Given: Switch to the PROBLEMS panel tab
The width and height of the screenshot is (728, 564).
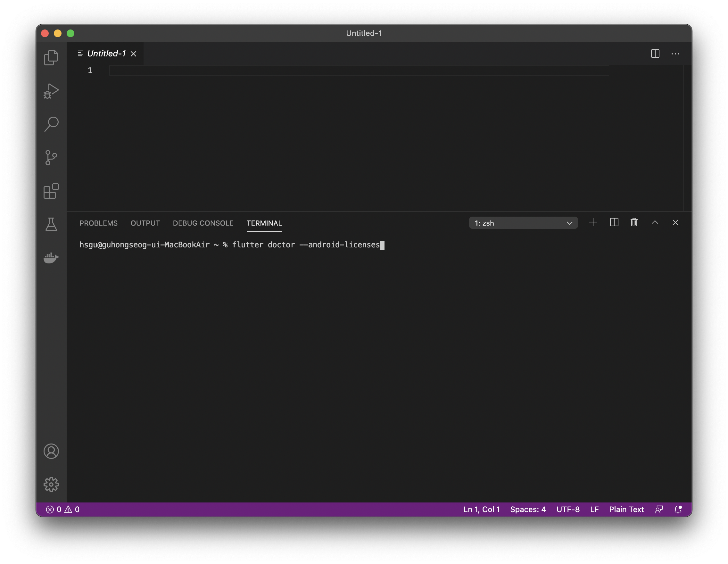Looking at the screenshot, I should 98,223.
